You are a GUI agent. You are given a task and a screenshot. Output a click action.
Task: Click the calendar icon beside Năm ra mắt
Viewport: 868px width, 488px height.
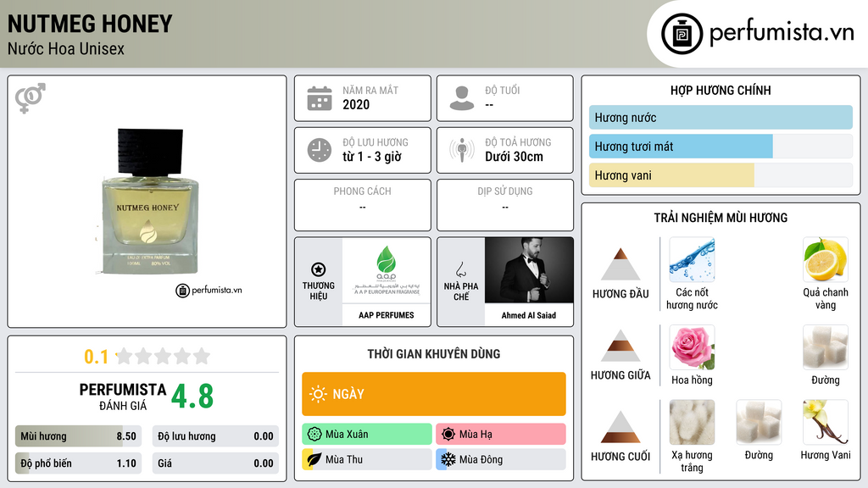pos(320,98)
